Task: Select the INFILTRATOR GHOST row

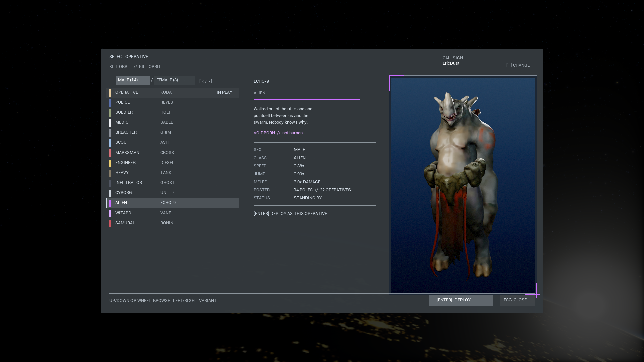Action: 172,183
